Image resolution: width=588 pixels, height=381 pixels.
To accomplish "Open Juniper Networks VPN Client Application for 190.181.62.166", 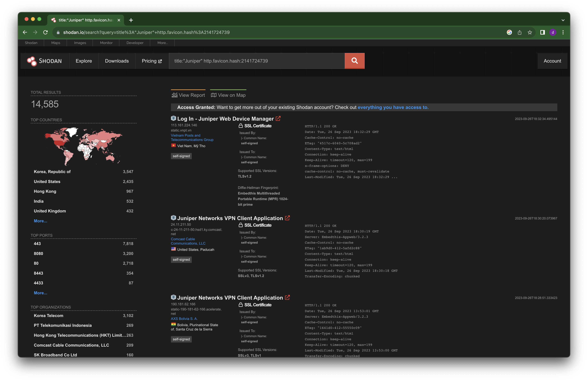I will (x=230, y=298).
